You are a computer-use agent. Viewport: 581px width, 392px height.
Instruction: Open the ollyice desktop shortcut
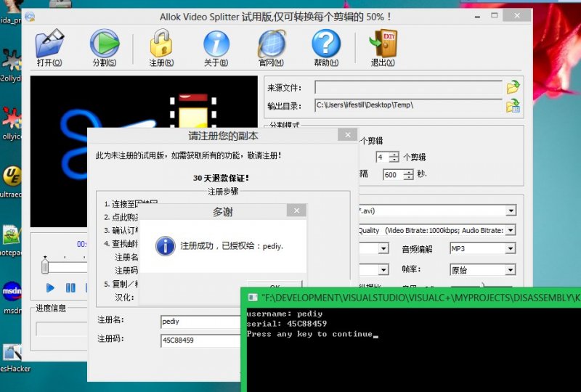(x=12, y=122)
